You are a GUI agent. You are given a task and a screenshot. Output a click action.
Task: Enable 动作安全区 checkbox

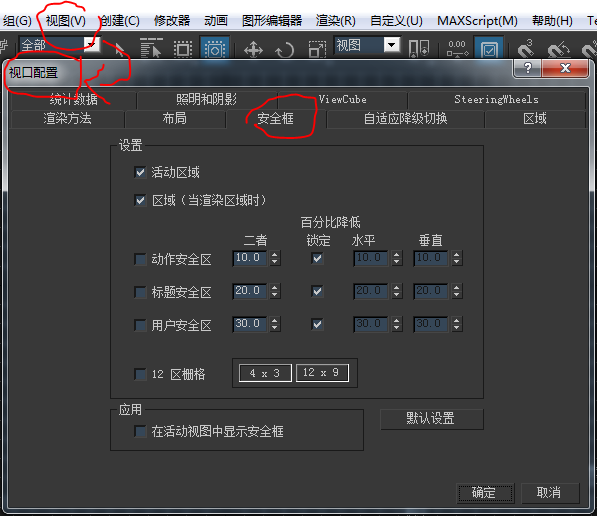click(x=140, y=260)
